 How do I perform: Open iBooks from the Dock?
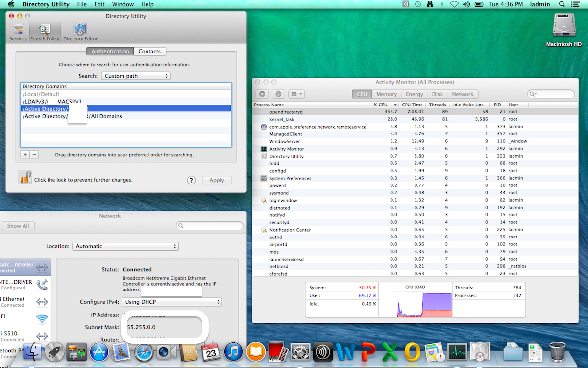point(256,352)
